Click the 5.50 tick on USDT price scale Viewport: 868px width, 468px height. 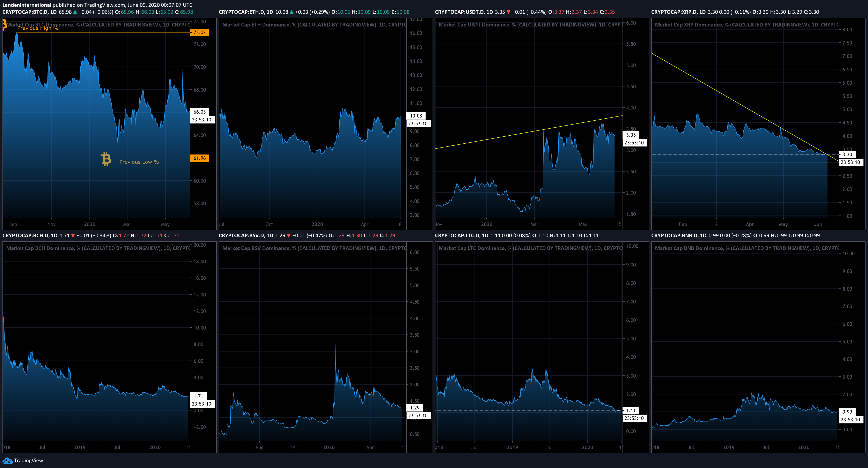click(x=631, y=44)
